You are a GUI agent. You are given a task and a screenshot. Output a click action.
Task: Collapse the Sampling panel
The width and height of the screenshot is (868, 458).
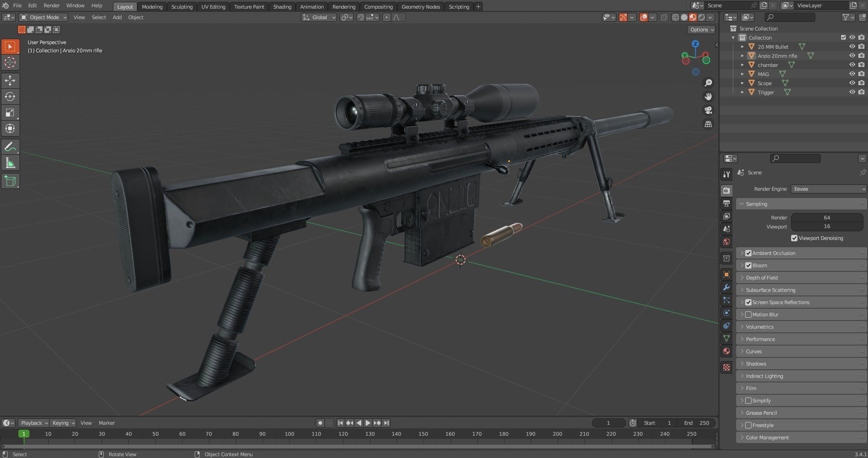click(x=801, y=204)
